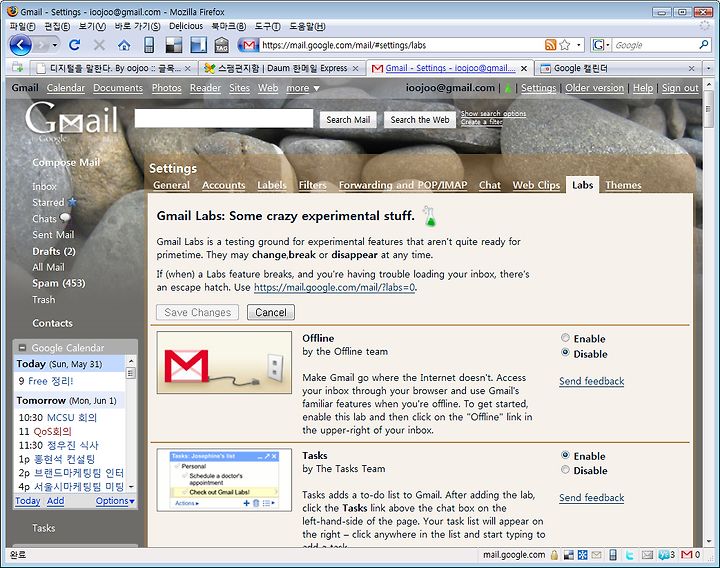Close the Gmail Settings browser tab
Screen dimensions: 720x568
[524, 68]
